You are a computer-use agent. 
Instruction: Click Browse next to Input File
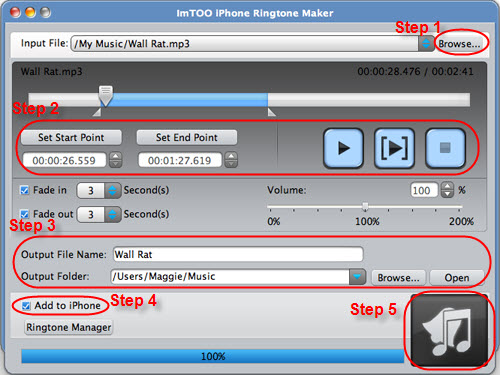(459, 44)
